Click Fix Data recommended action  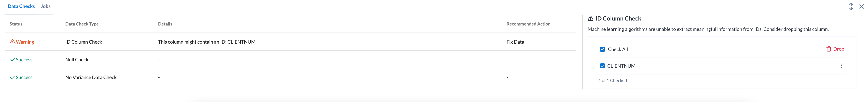pyautogui.click(x=515, y=42)
